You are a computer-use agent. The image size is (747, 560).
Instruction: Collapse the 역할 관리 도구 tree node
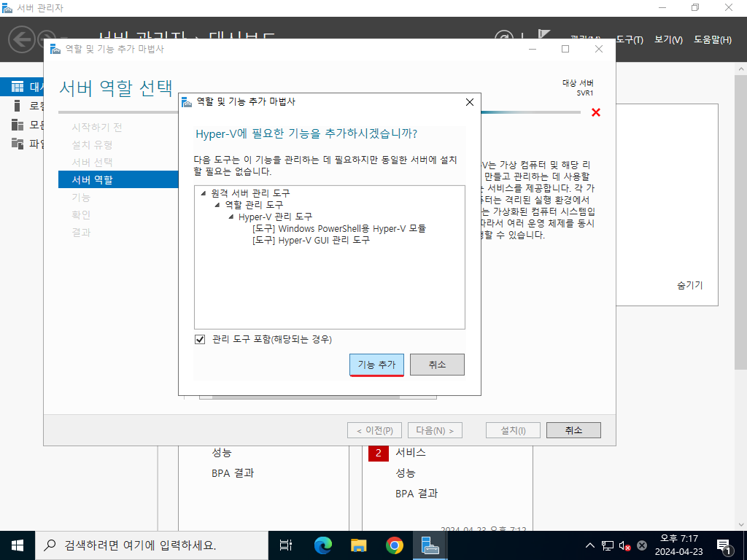pos(217,205)
